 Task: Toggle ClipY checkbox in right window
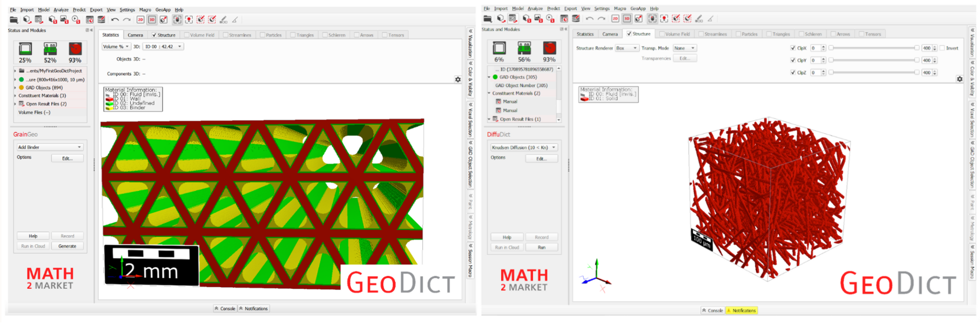(792, 60)
